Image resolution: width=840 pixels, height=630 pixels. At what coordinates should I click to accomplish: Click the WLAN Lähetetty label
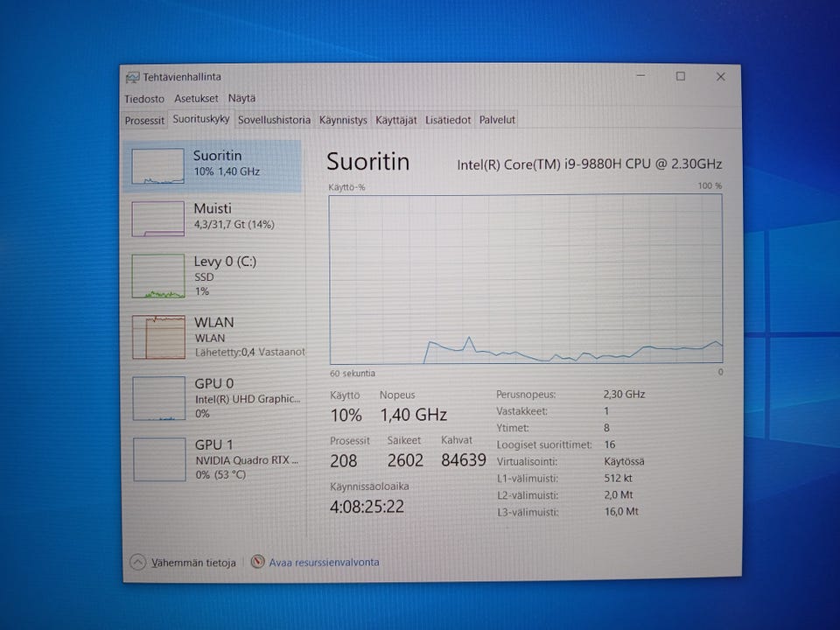[x=249, y=337]
